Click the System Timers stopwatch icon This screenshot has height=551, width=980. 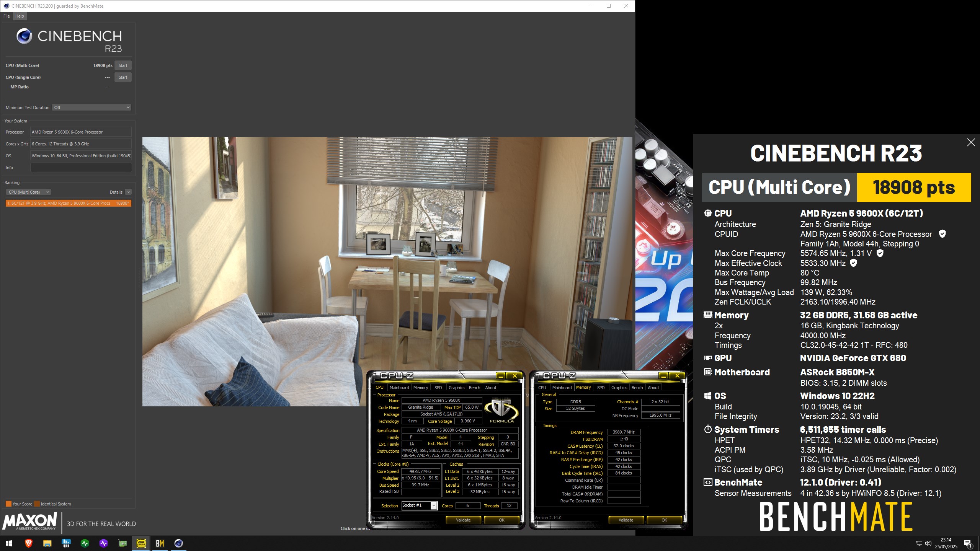pyautogui.click(x=708, y=429)
